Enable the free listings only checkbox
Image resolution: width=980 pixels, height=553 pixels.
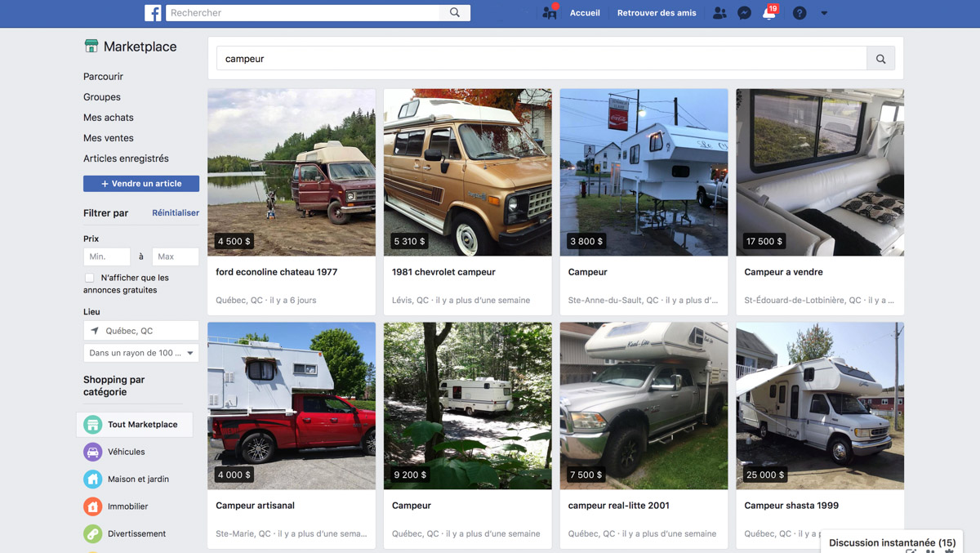tap(90, 279)
